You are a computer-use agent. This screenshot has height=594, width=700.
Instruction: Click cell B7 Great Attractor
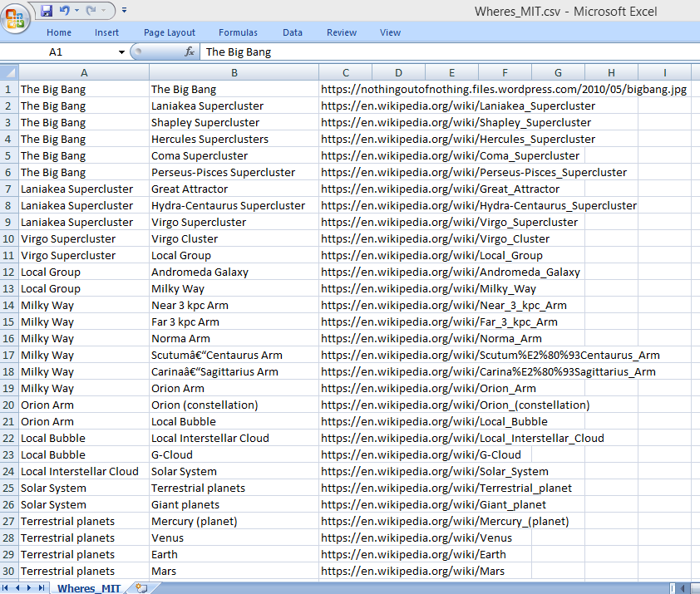234,189
